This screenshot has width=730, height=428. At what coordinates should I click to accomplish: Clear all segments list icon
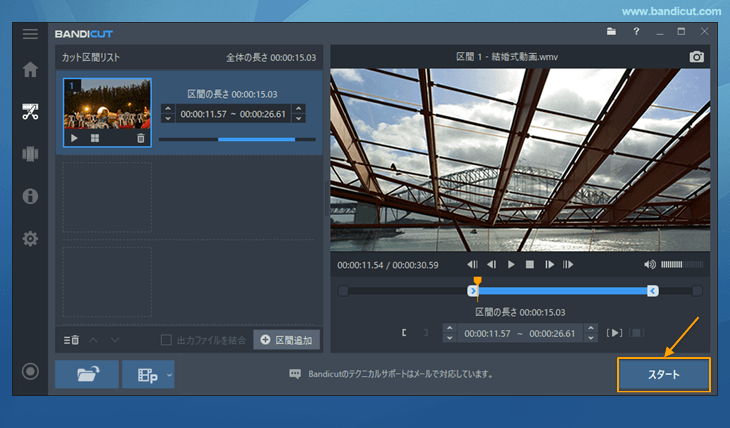pos(71,340)
